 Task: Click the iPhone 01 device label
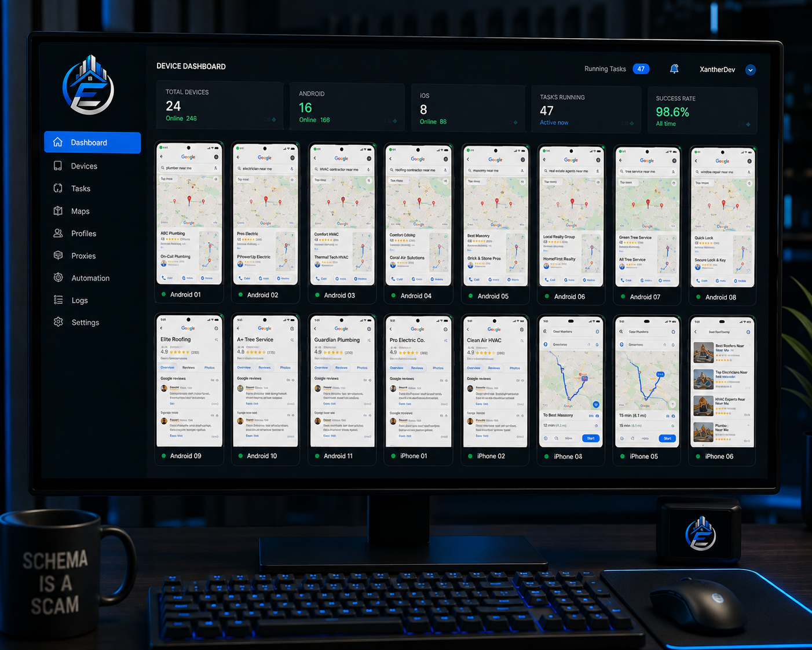pyautogui.click(x=414, y=456)
